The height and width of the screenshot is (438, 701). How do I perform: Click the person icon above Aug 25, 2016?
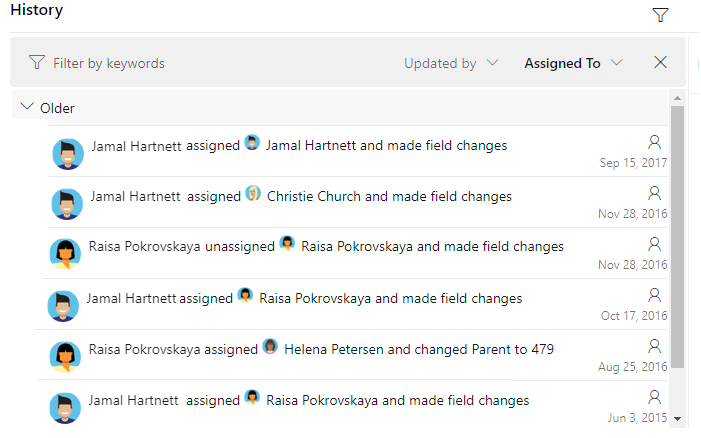click(655, 346)
